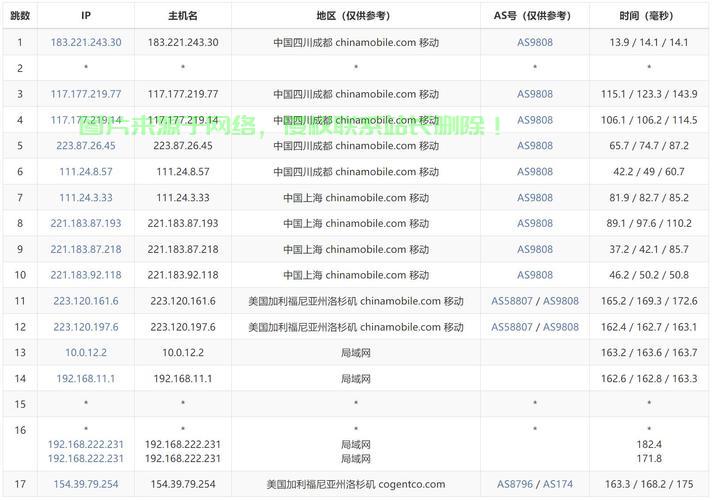Select the 主机名 column header

click(183, 16)
